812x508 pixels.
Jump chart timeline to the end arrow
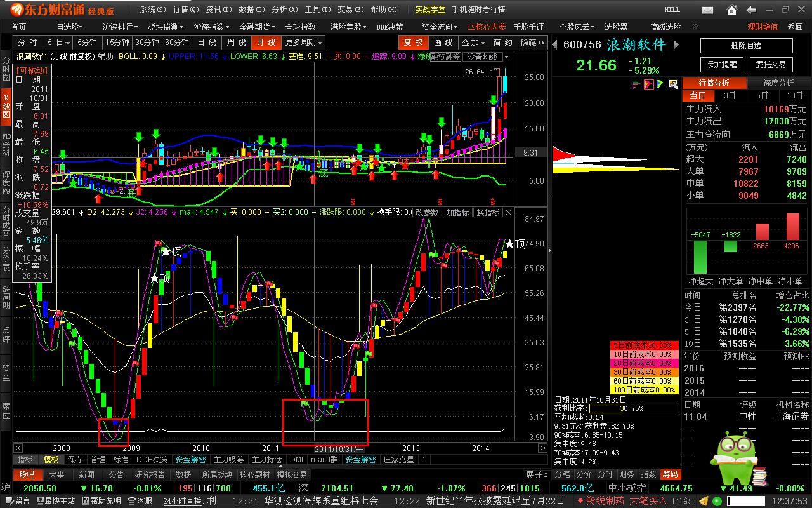tap(542, 448)
